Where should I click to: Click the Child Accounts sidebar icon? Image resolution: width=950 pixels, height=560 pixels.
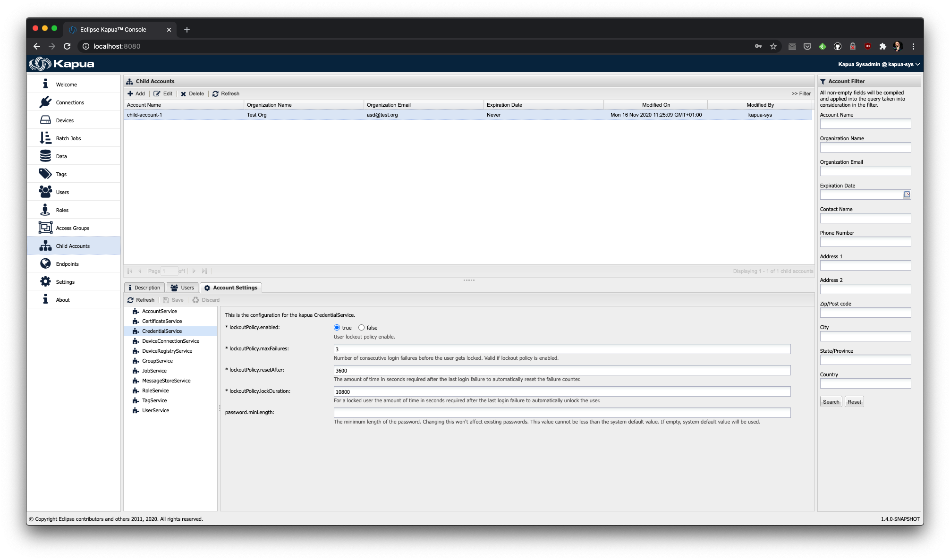pyautogui.click(x=45, y=246)
